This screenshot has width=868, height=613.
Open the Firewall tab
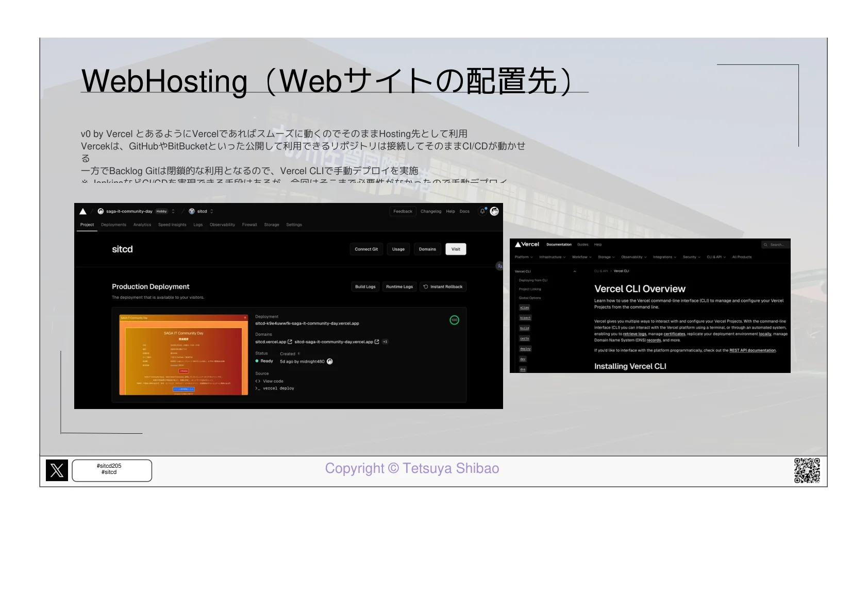(x=249, y=225)
